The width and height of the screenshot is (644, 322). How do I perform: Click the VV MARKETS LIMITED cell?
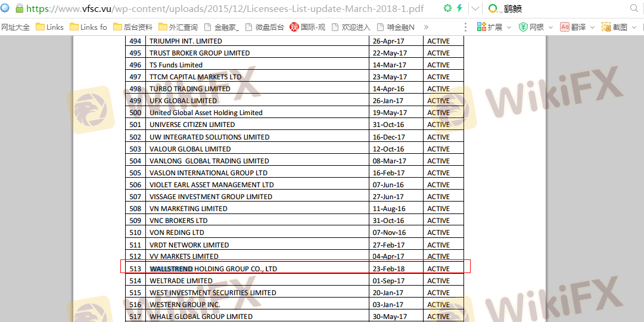tap(257, 256)
